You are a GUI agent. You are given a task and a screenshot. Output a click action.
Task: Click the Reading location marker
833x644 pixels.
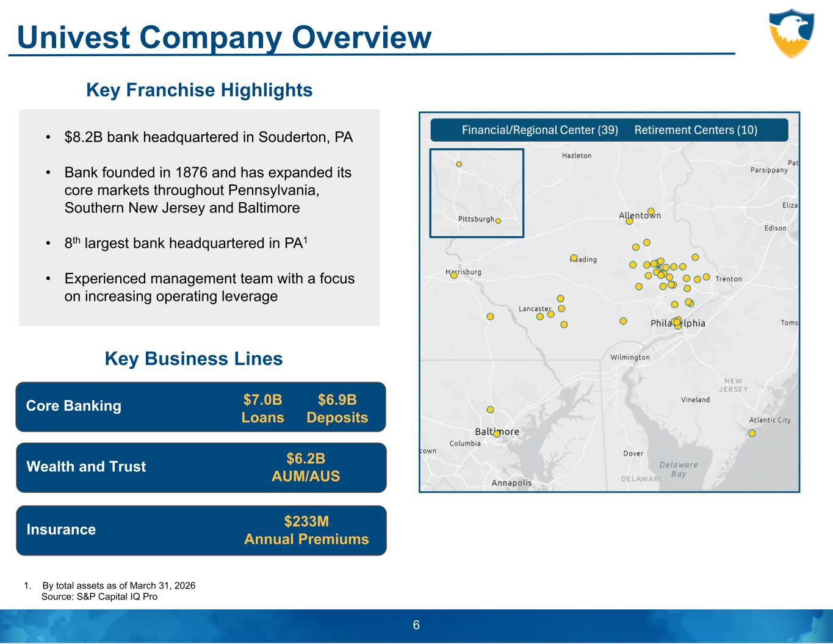tap(574, 258)
